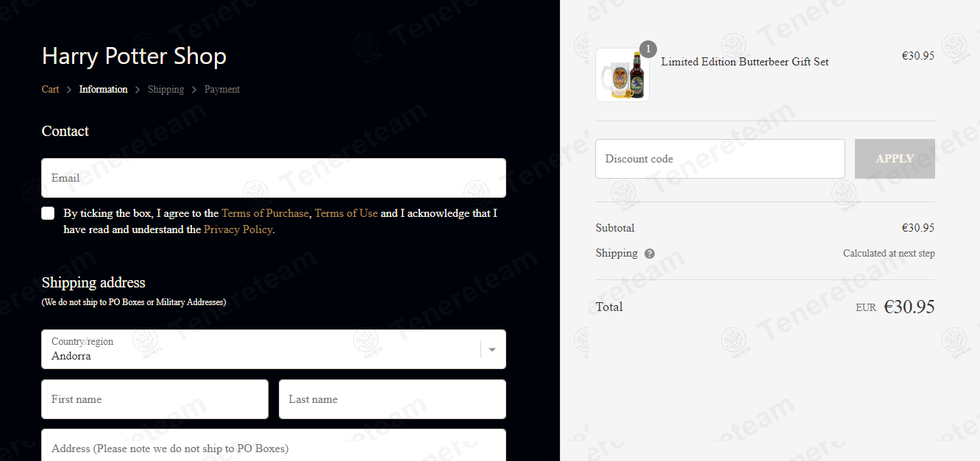Click the chevron before Payment breadcrumb
The image size is (980, 461).
(194, 90)
